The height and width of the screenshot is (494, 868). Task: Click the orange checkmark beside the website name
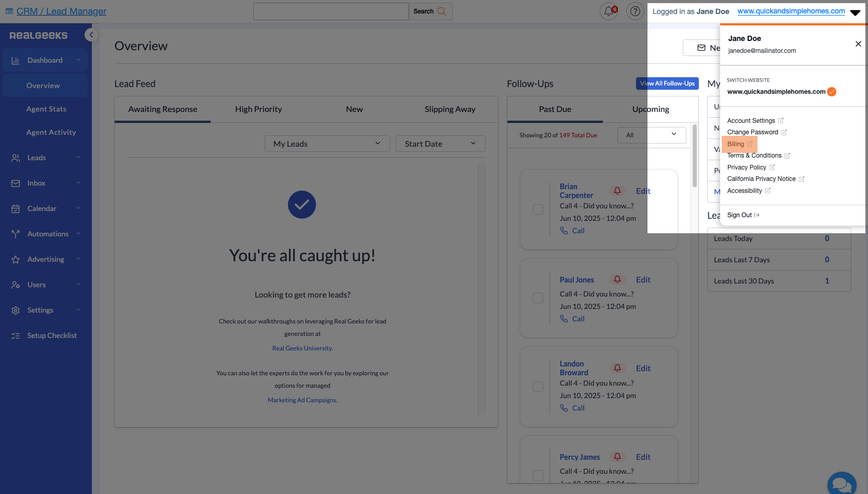(832, 92)
